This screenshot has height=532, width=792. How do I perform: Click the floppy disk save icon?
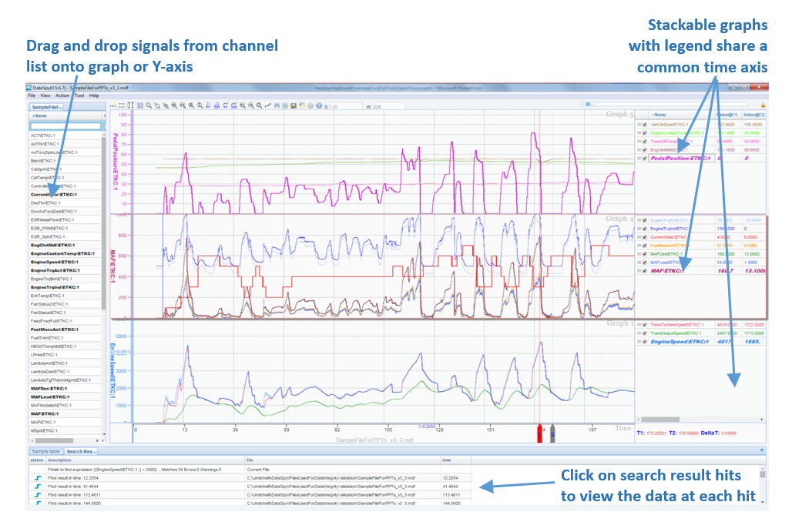294,105
